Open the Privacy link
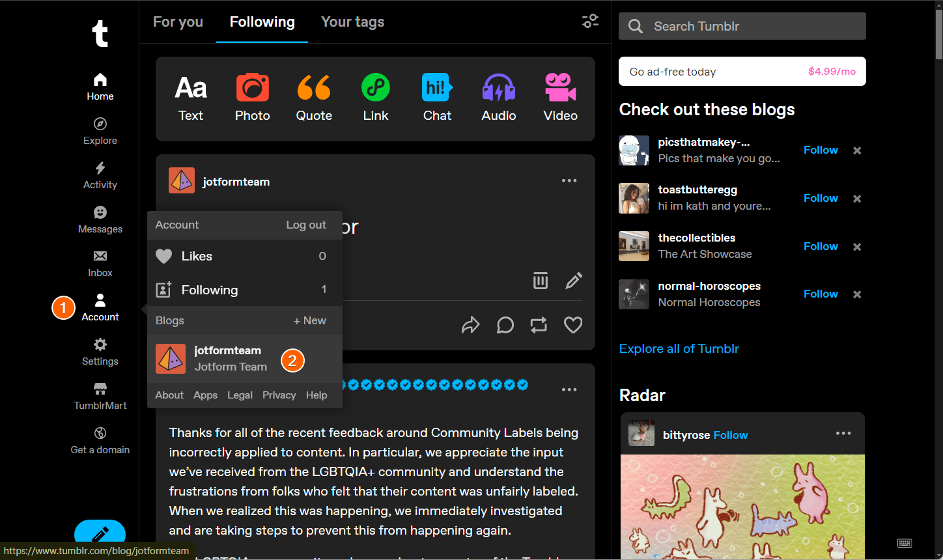The height and width of the screenshot is (560, 943). coord(279,395)
